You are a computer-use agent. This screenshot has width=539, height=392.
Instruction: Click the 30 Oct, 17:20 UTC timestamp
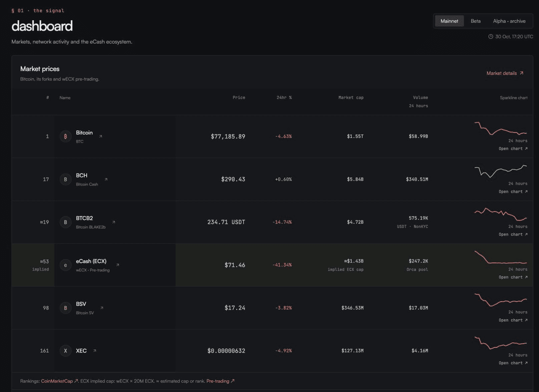[x=514, y=37]
